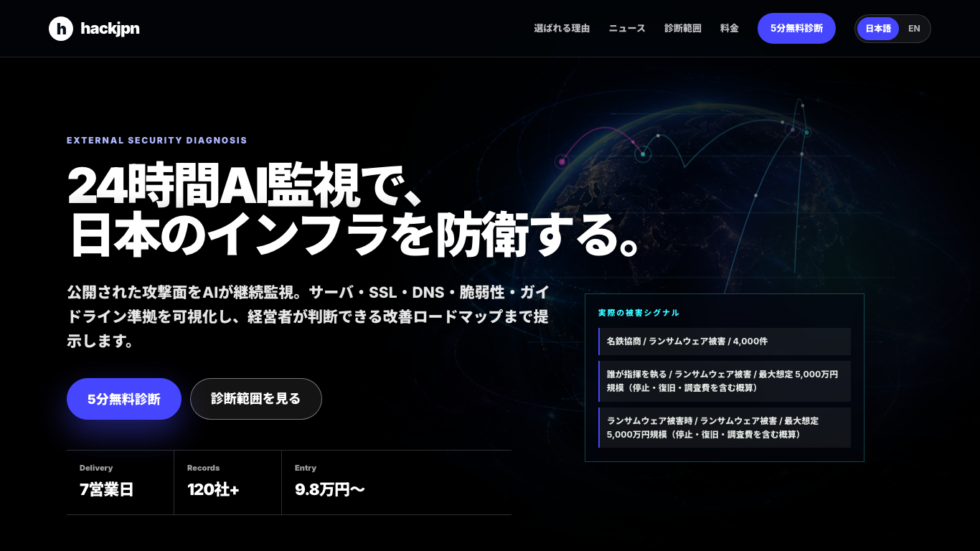Click the Records 120社+ stat
The width and height of the screenshot is (980, 551).
coord(228,482)
